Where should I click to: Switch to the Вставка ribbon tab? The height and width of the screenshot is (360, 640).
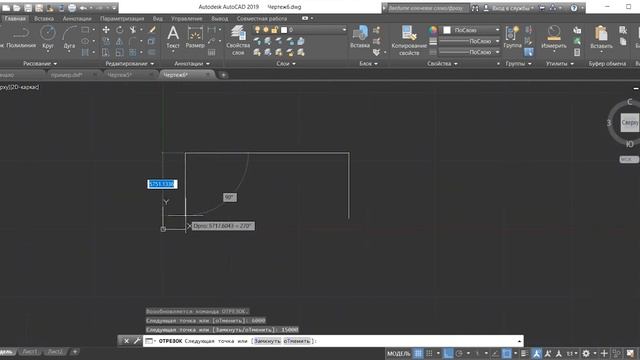pos(44,19)
